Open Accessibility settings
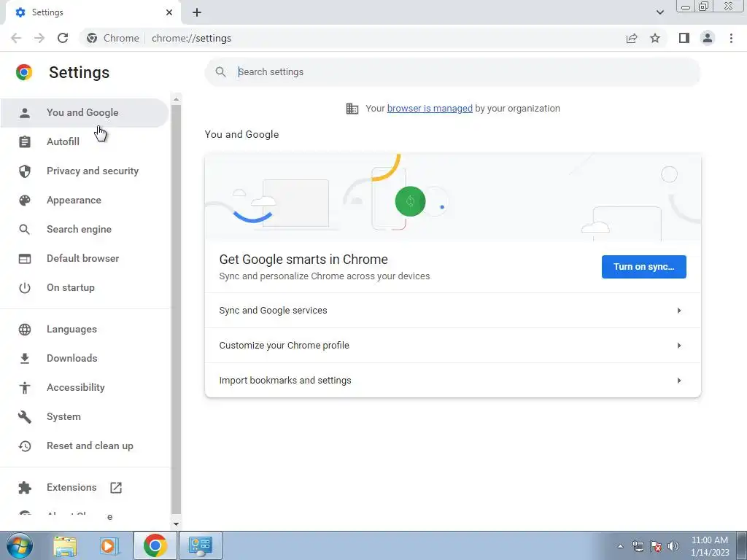Image resolution: width=747 pixels, height=560 pixels. 85,388
